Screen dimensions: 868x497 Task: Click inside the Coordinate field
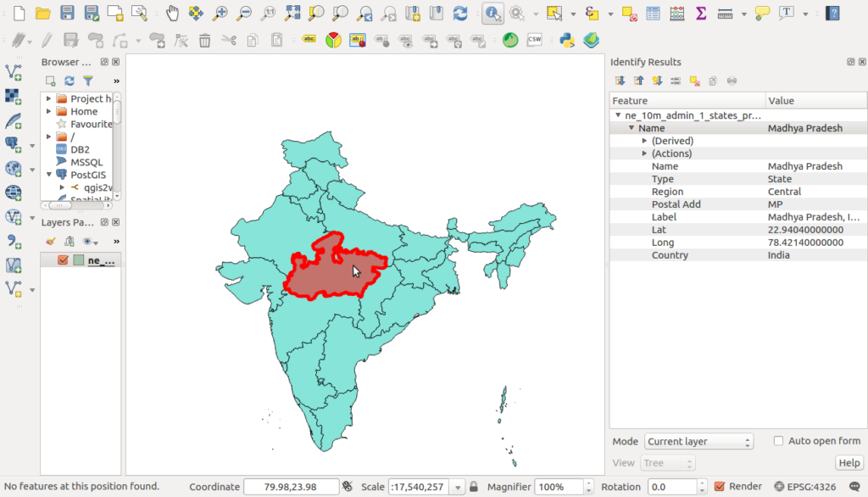point(292,486)
